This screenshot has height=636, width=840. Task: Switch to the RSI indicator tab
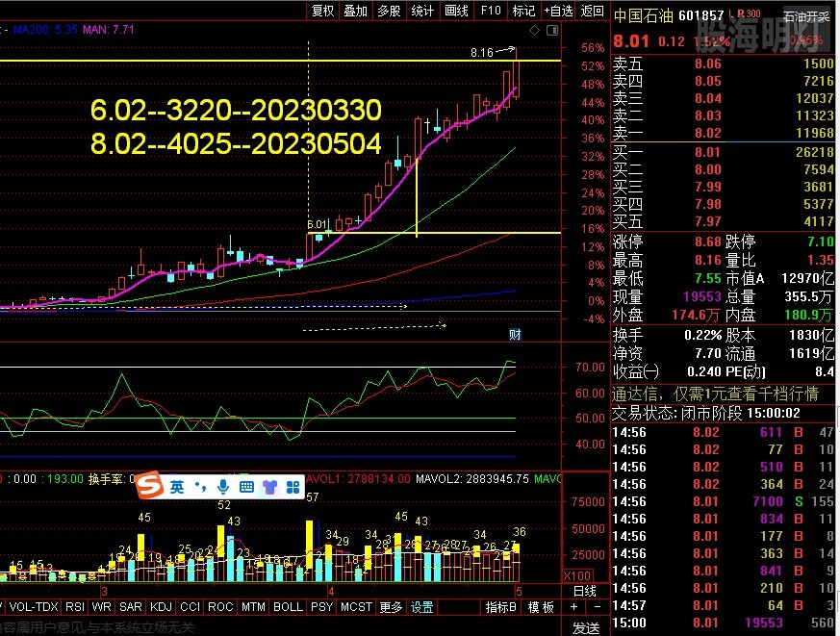pos(75,606)
